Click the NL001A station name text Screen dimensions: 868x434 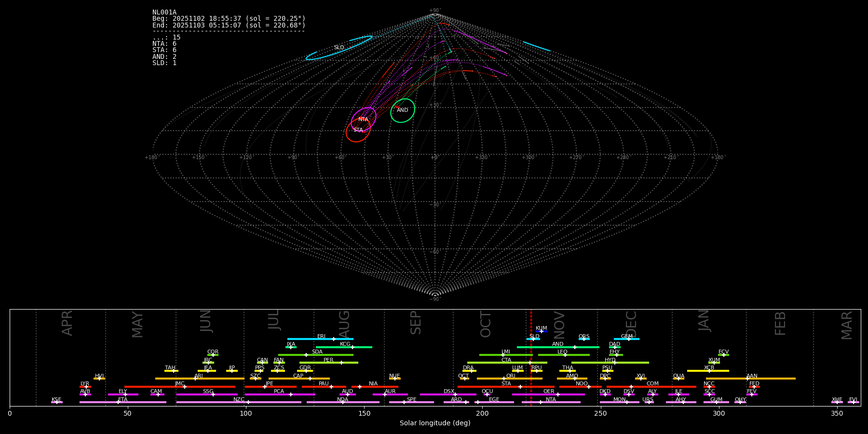(x=164, y=13)
